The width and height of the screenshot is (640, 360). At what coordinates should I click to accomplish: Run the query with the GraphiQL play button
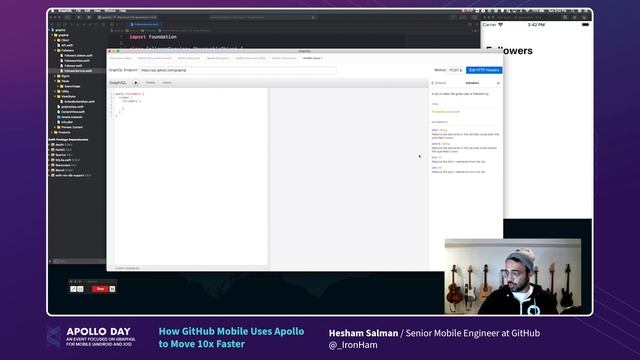[x=136, y=83]
